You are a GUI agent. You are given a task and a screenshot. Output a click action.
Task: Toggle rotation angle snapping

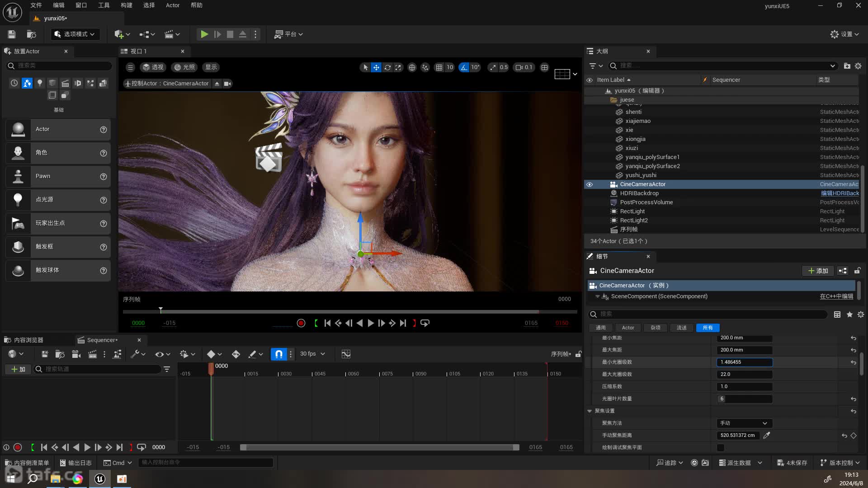[464, 67]
